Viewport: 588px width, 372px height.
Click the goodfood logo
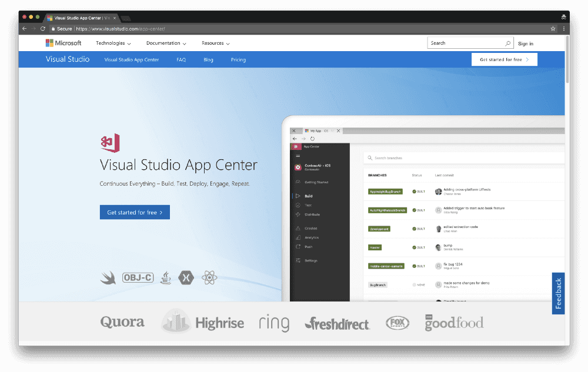point(454,323)
